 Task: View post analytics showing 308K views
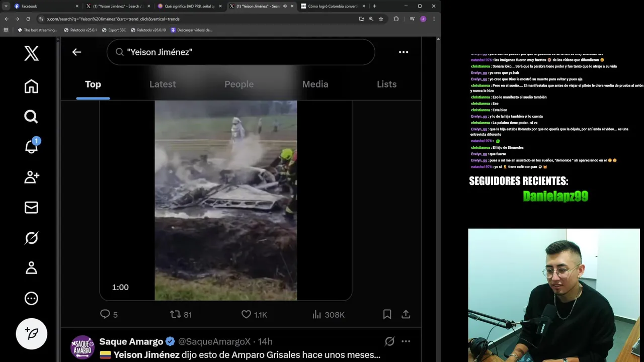(328, 314)
